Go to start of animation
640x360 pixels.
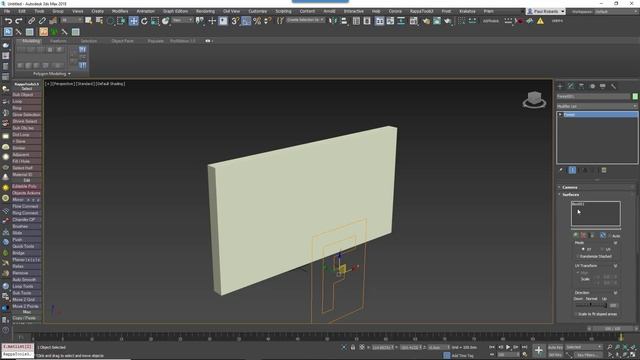click(491, 347)
